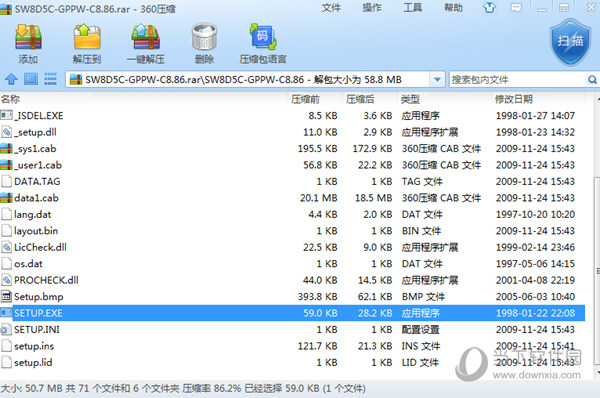This screenshot has height=398, width=600.
Task: Click the DATA.TAG file icon
Action: [6, 181]
